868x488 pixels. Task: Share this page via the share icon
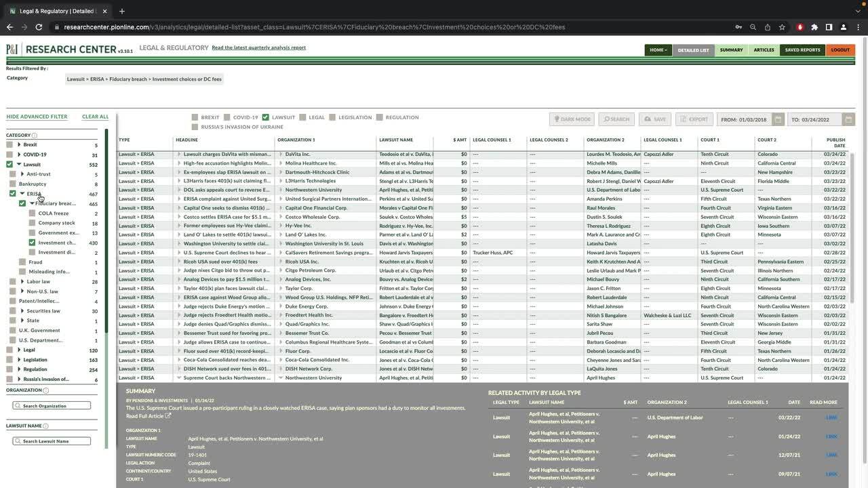pos(768,27)
